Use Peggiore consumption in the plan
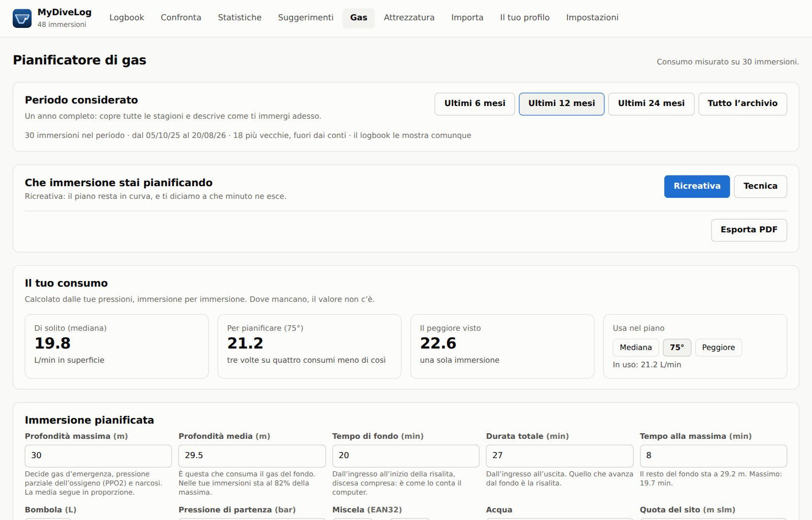The width and height of the screenshot is (812, 520). point(718,348)
